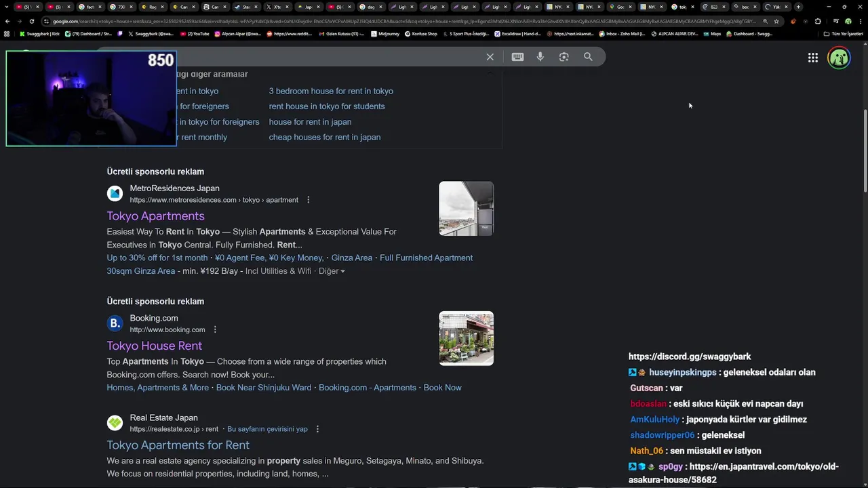The height and width of the screenshot is (488, 868).
Task: Open Homes, Apartments & More sitelink
Action: (x=157, y=388)
